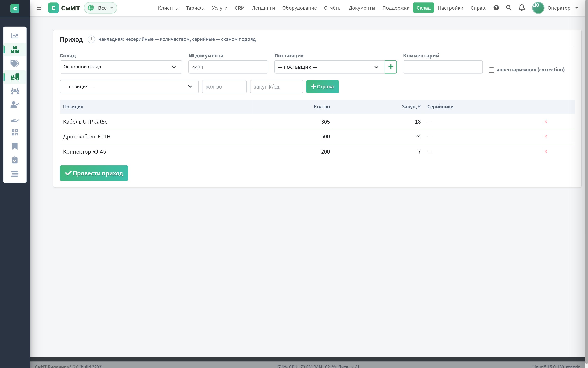Focus the кол-во quantity field
Screen dimensions: 588x368
click(x=224, y=87)
